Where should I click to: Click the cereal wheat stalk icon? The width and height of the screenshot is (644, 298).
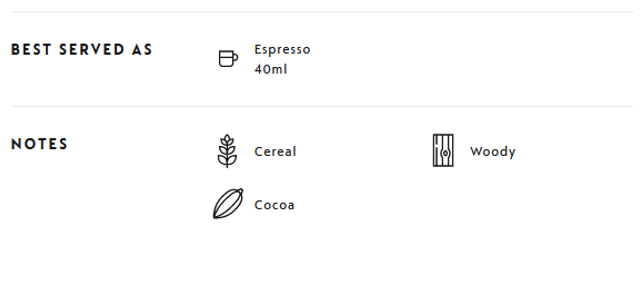[227, 151]
